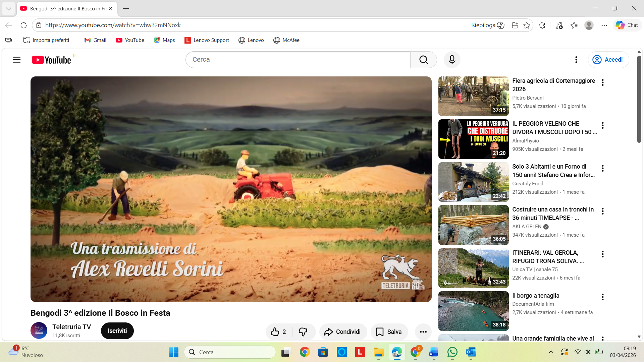This screenshot has height=362, width=644.
Task: Open the Teletruria TV channel page
Action: 71,327
